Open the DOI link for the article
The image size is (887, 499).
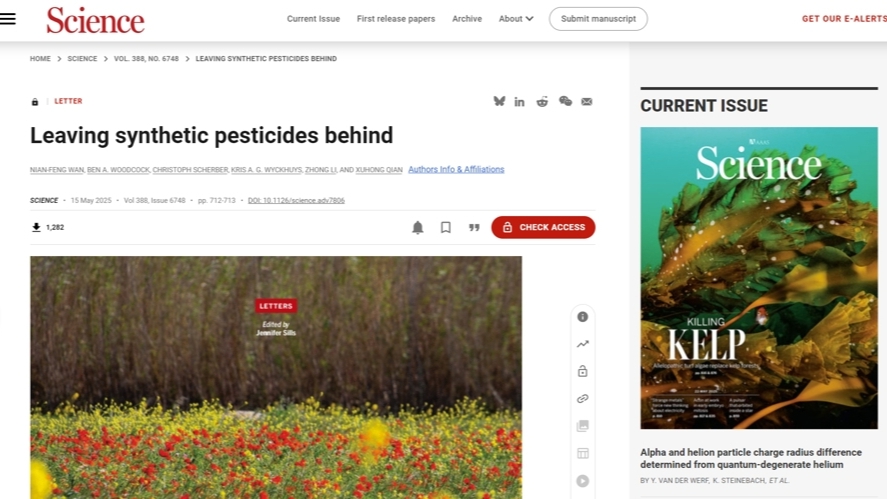point(296,200)
